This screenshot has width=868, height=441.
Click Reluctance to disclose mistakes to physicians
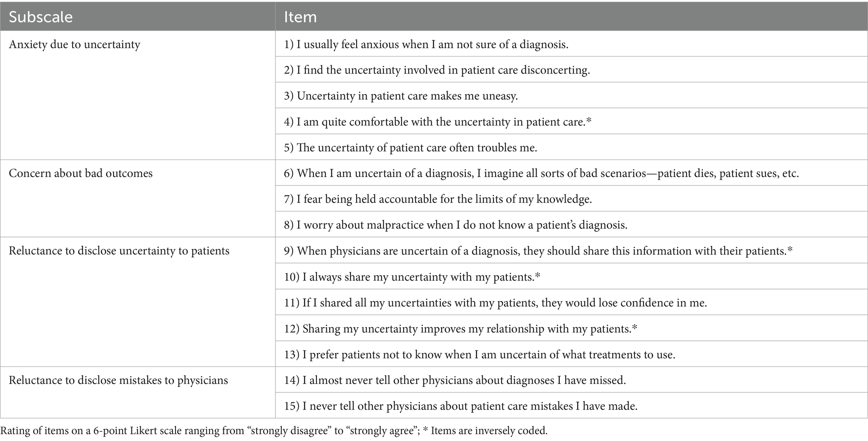coord(118,380)
